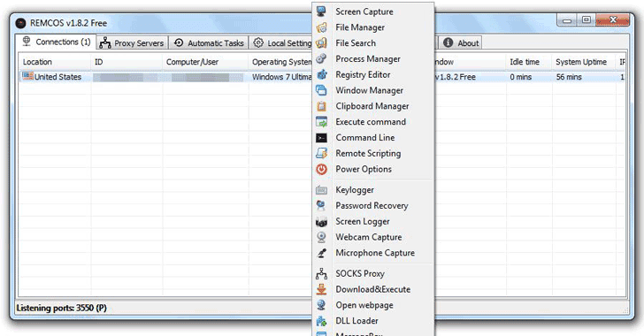Click the SOCKS Proxy network icon
This screenshot has height=336, width=644.
[x=321, y=273]
